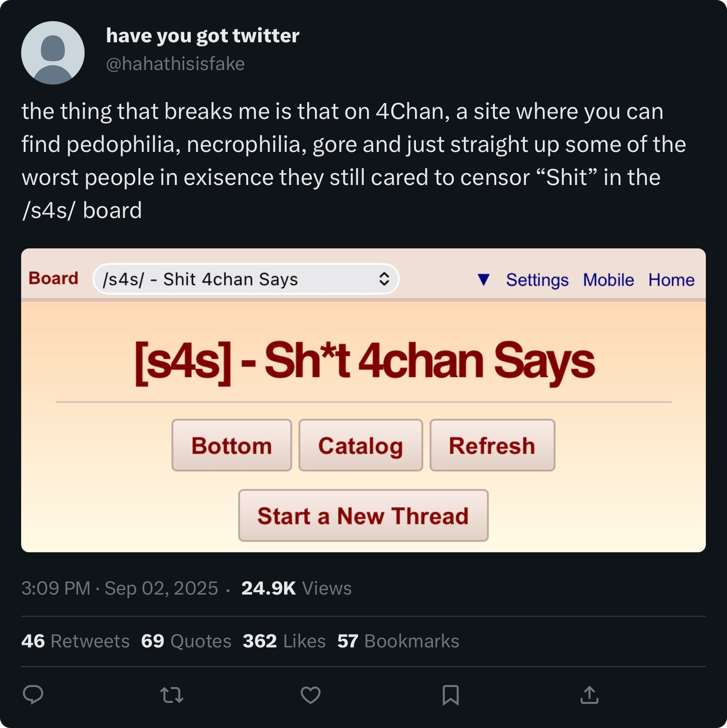Bookmark the tweet with bookmark icon
The width and height of the screenshot is (727, 728).
(x=450, y=695)
